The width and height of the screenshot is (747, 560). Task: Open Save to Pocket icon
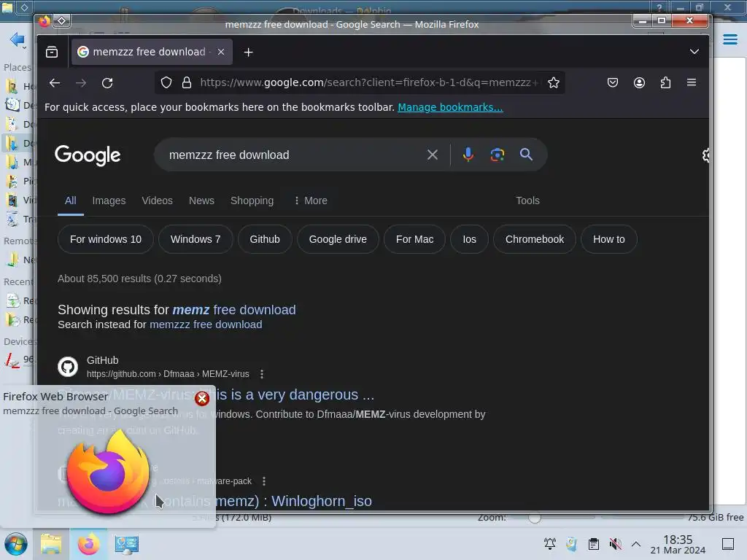click(613, 82)
